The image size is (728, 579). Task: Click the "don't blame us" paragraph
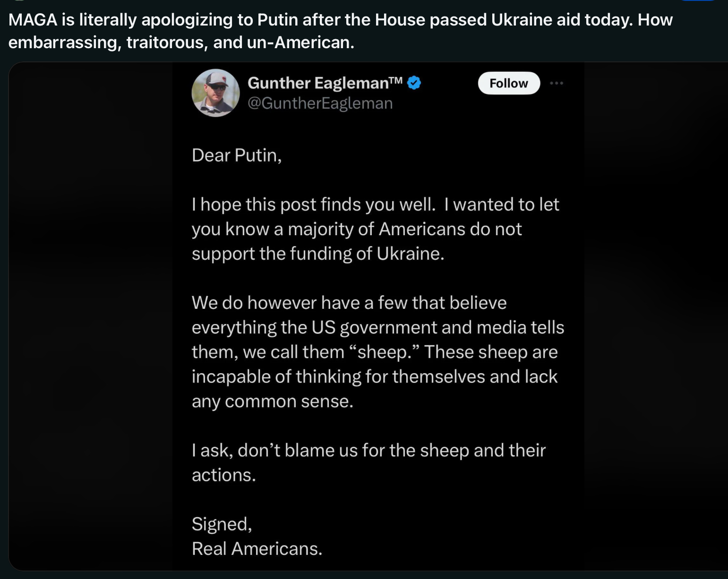coord(368,462)
